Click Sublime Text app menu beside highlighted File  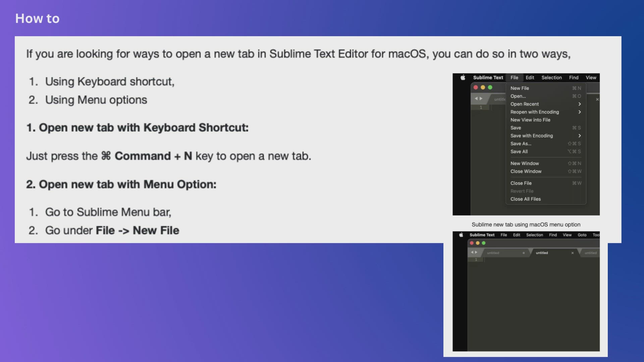coord(488,77)
